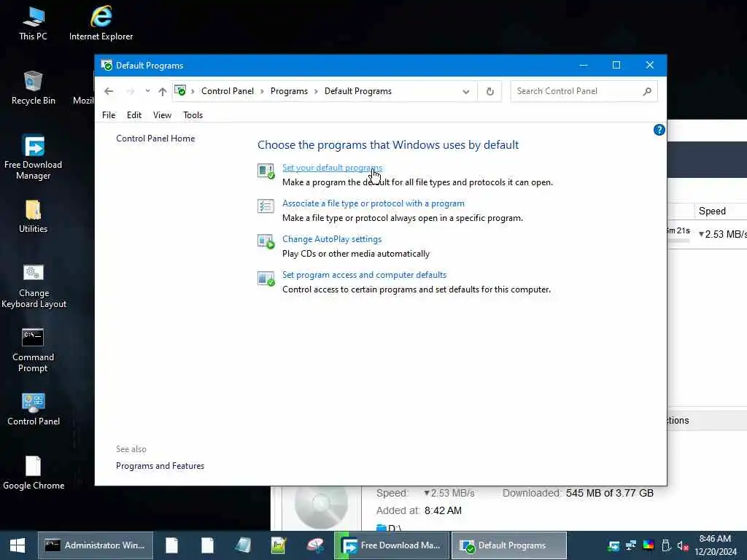Open Associate a file type or protocol link
Image resolution: width=747 pixels, height=560 pixels.
373,203
